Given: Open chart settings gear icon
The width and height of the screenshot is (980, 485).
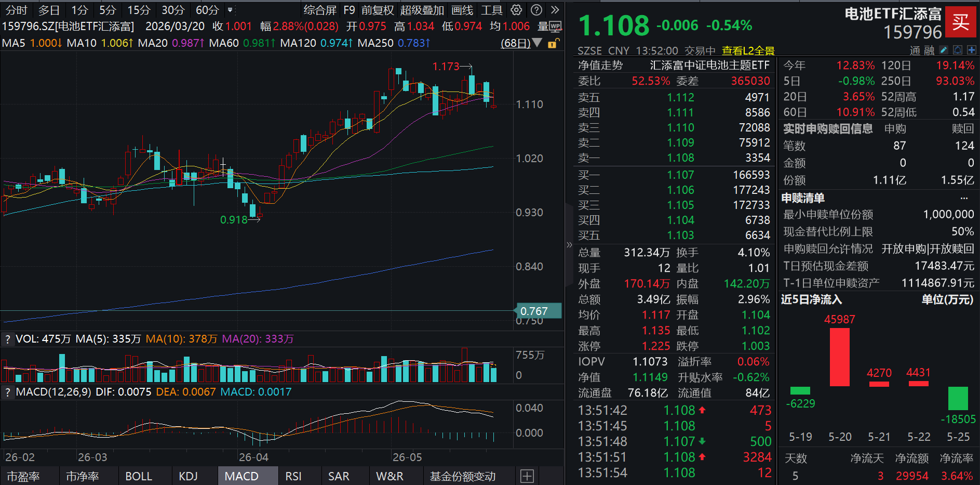Looking at the screenshot, I should [x=516, y=10].
